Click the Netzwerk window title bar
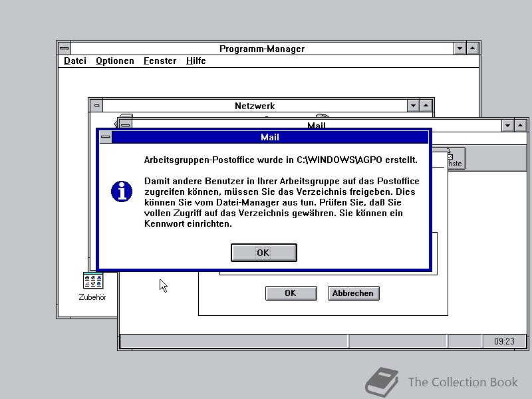532x399 pixels. [255, 106]
